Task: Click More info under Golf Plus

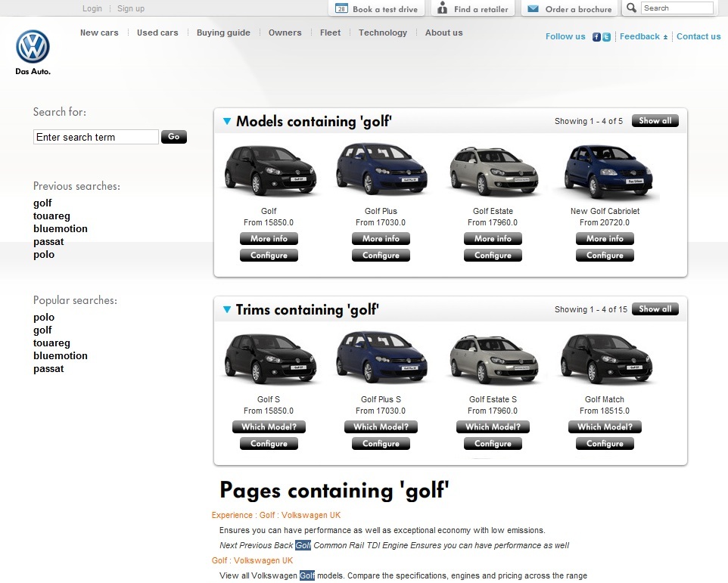Action: (x=381, y=238)
